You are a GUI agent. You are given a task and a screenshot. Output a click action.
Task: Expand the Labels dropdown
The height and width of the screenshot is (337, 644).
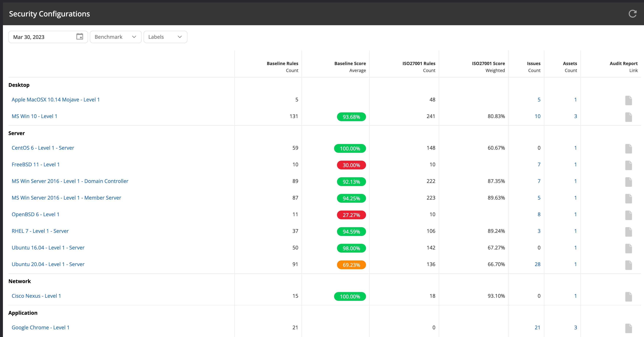pos(165,37)
